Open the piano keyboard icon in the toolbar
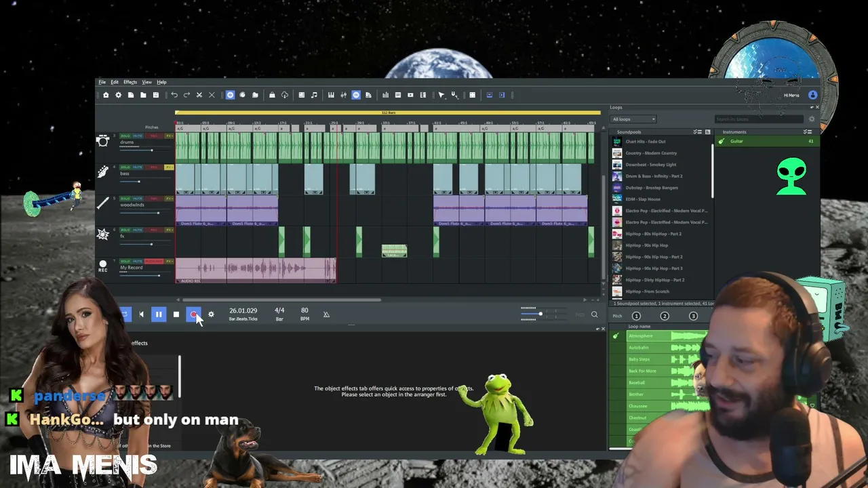This screenshot has width=868, height=488. coord(331,95)
